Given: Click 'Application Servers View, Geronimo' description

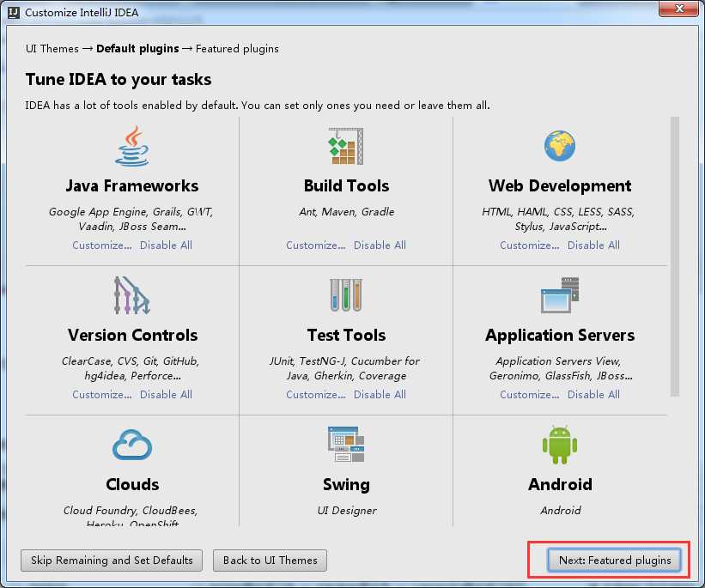Looking at the screenshot, I should (x=561, y=368).
